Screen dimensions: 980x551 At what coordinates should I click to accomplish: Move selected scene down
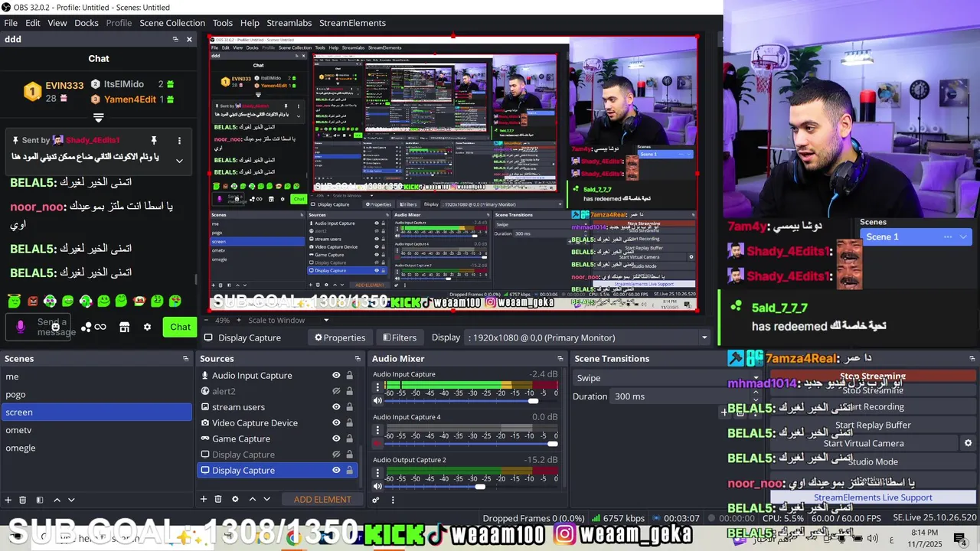coord(71,500)
